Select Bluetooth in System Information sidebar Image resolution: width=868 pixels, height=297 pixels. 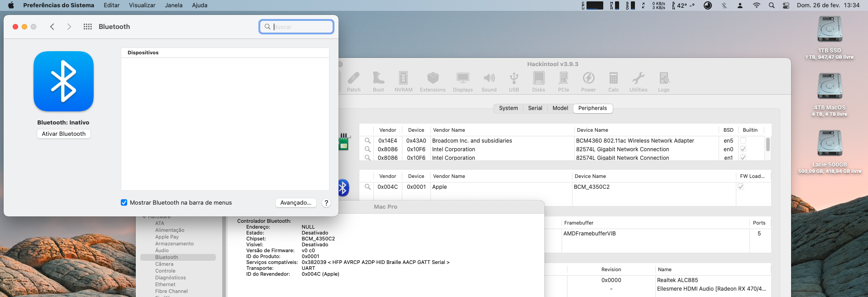[178, 257]
